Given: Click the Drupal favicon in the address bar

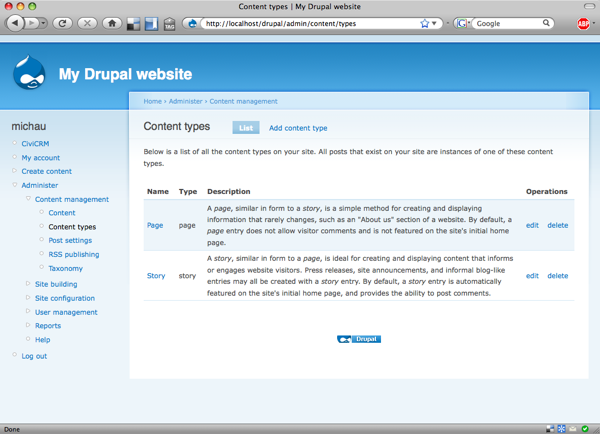Looking at the screenshot, I should [192, 23].
